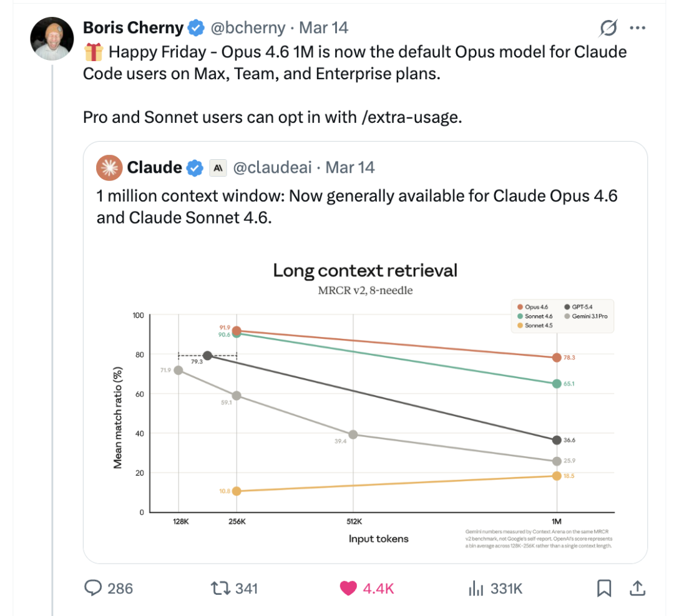This screenshot has width=674, height=616.
Task: Click the quoted Claude tweet text
Action: [x=356, y=206]
